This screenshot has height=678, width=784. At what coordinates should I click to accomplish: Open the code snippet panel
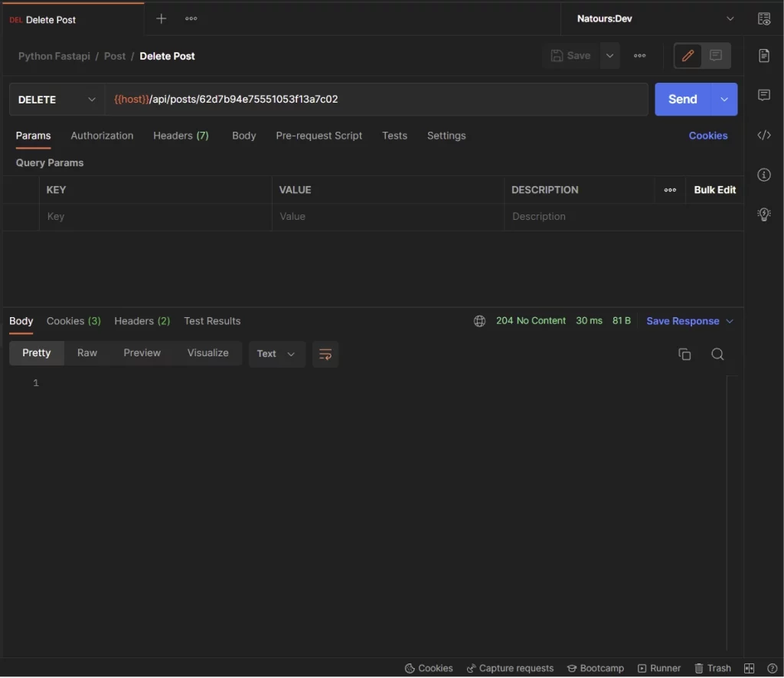click(x=763, y=135)
